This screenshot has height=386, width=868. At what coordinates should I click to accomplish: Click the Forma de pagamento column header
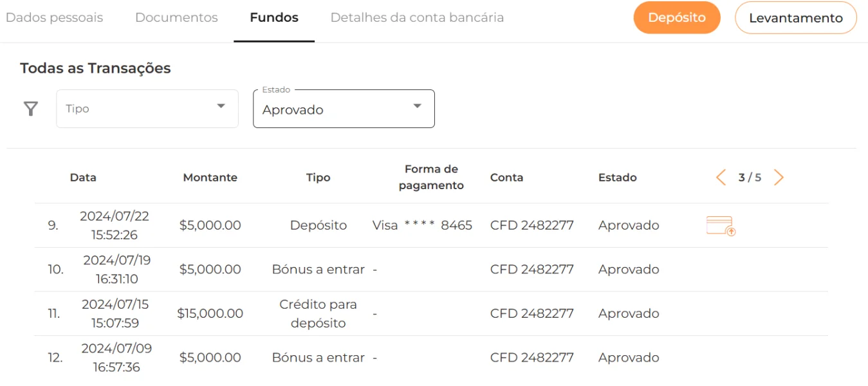click(x=431, y=177)
